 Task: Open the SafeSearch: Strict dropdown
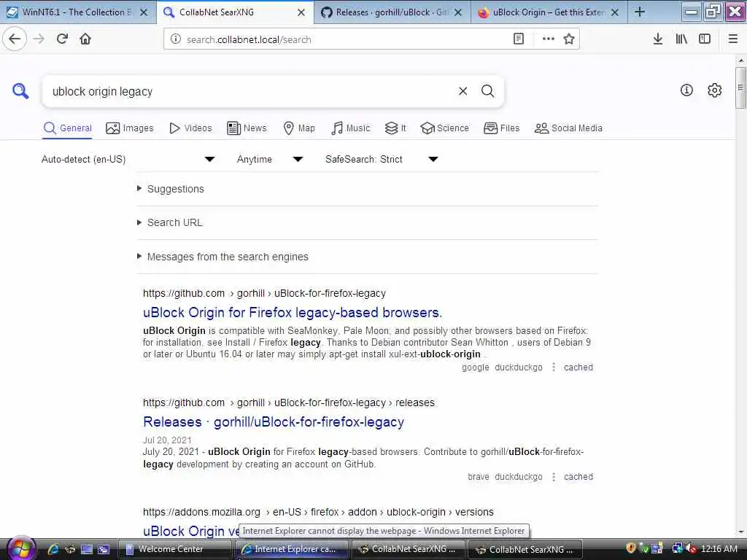tap(382, 159)
